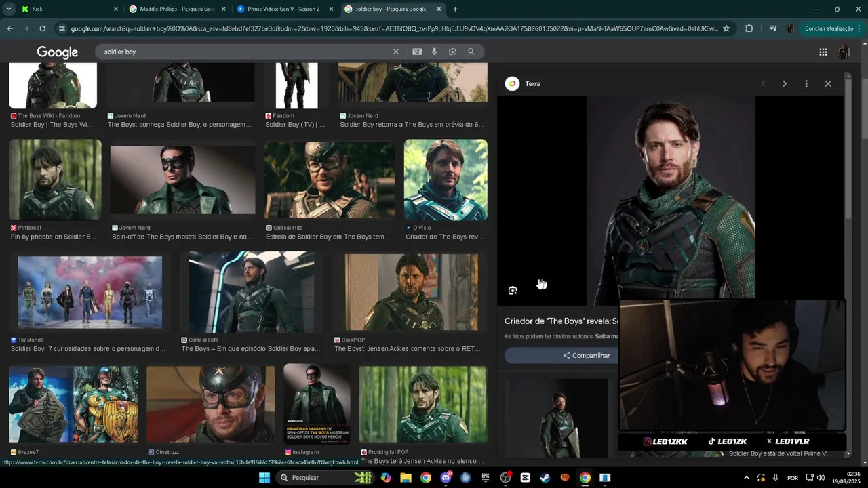Open the Cinebuzz helmet close-up thumbnail
868x488 pixels.
coord(211,404)
